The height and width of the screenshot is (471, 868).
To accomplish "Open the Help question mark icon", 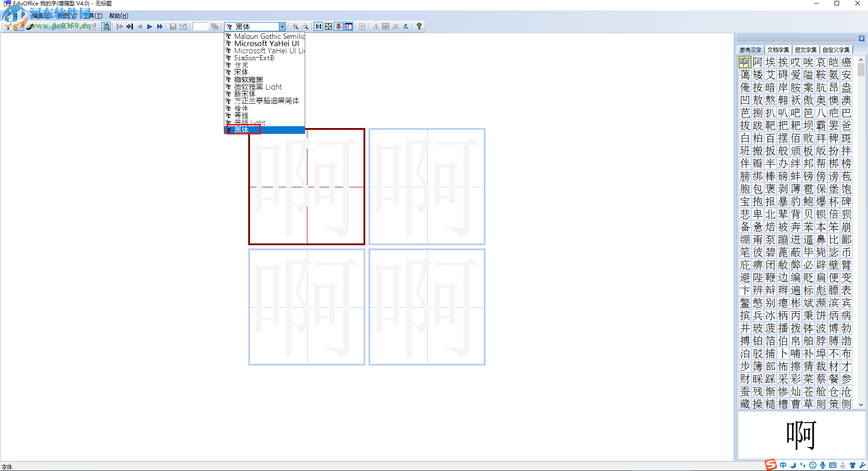I will click(419, 27).
